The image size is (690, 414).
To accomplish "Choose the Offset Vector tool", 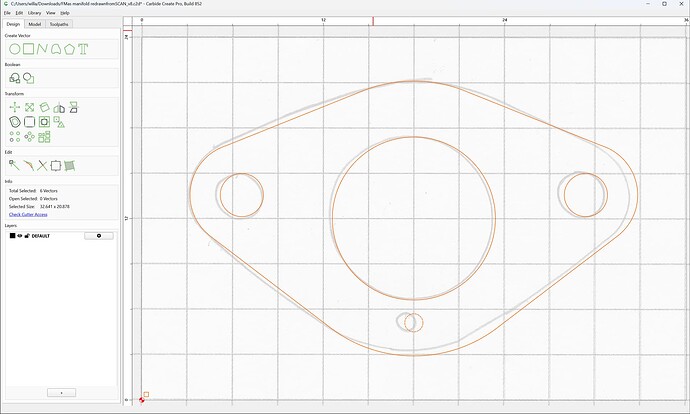I will pyautogui.click(x=15, y=122).
